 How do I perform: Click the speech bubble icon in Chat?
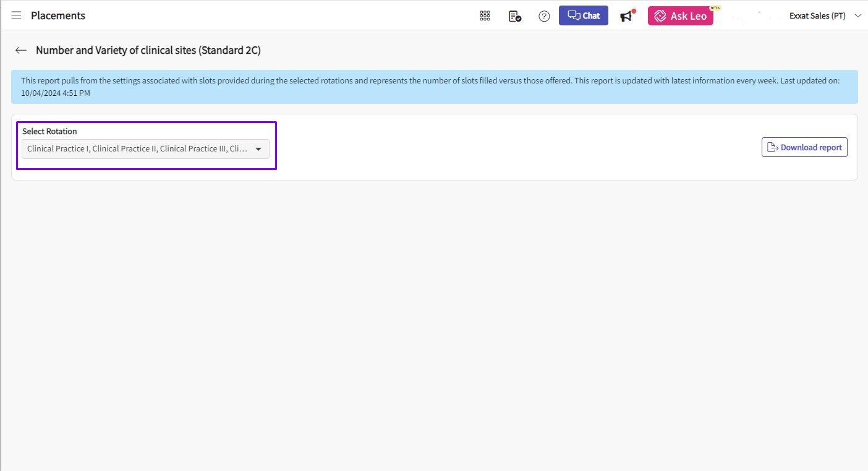[x=574, y=16]
